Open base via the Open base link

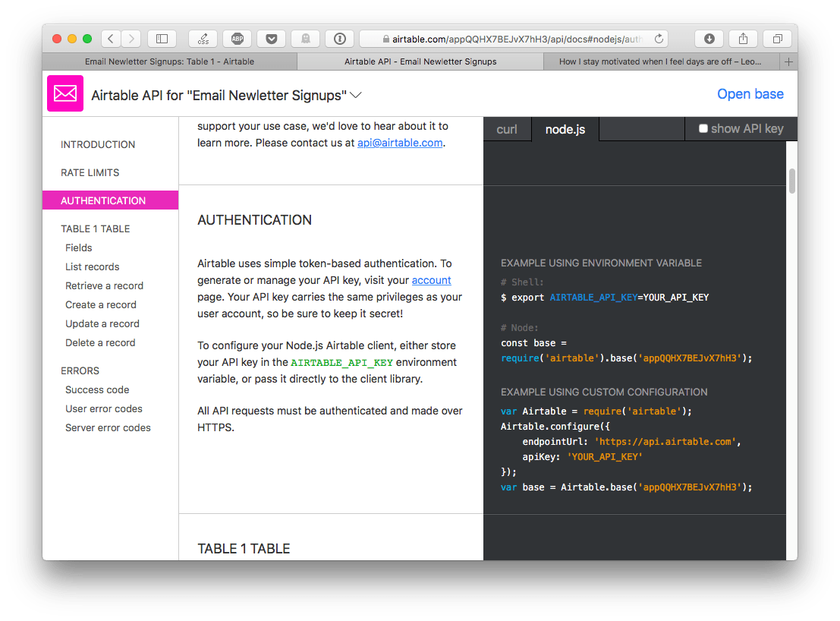point(750,94)
